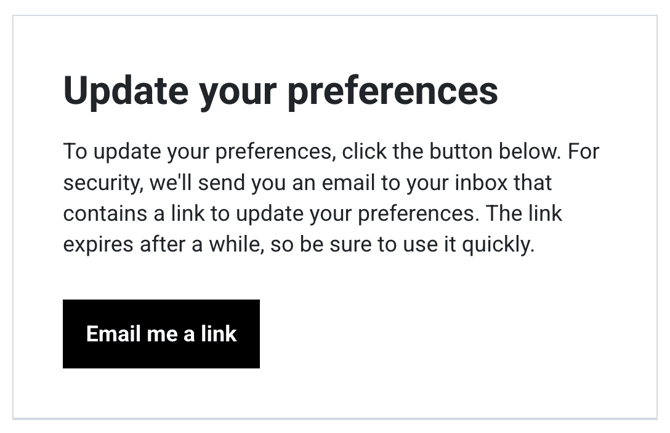Click the word "quickly" at paragraph end
The width and height of the screenshot is (670, 433).
(498, 245)
